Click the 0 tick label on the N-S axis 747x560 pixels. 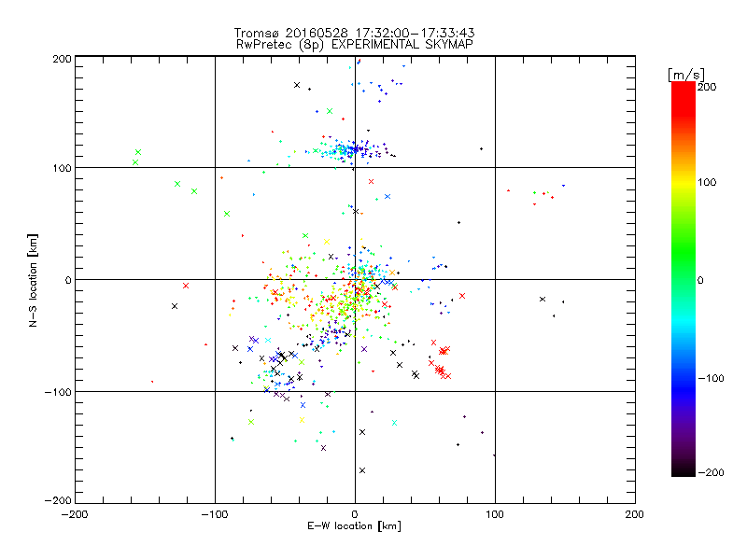pos(68,280)
